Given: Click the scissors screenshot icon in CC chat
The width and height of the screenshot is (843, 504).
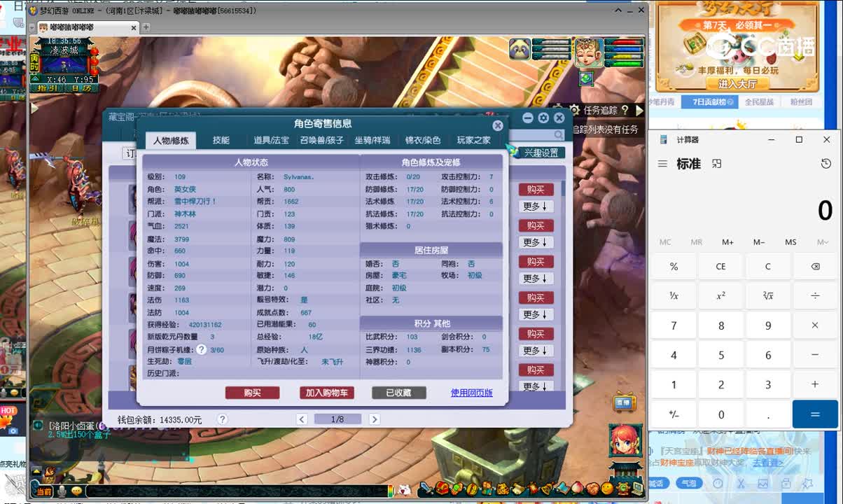Looking at the screenshot, I should pos(741,484).
